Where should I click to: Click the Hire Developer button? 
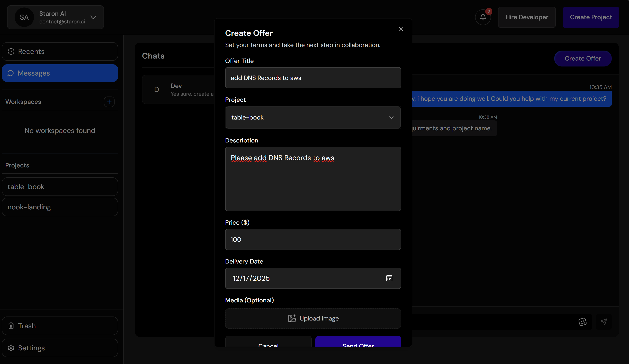(x=527, y=17)
